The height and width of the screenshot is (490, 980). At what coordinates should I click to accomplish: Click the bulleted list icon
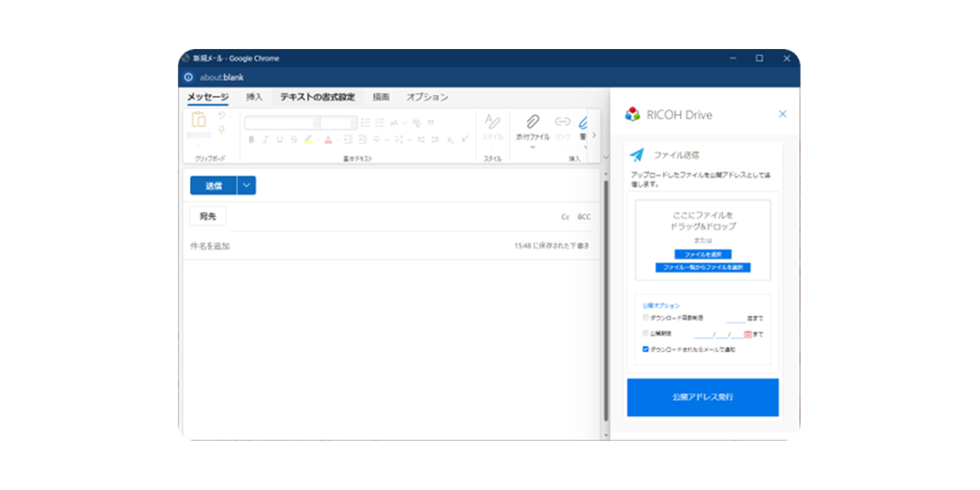(x=366, y=123)
